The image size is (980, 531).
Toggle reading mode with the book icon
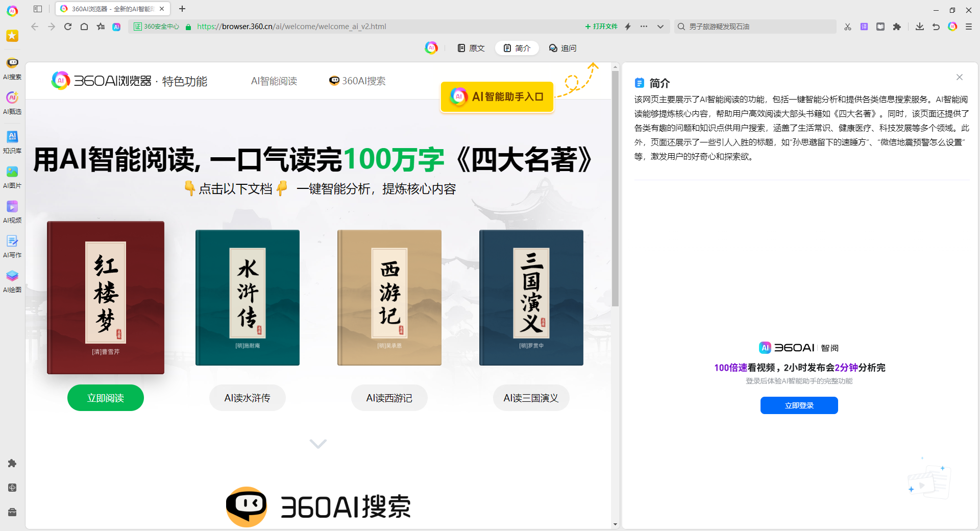(x=880, y=27)
